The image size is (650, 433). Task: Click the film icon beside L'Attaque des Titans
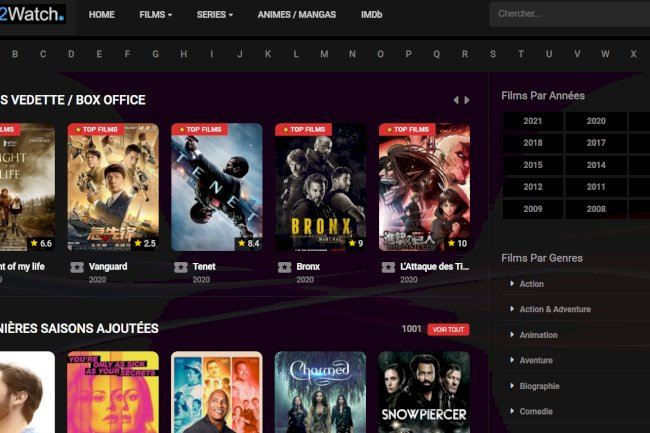pos(388,267)
